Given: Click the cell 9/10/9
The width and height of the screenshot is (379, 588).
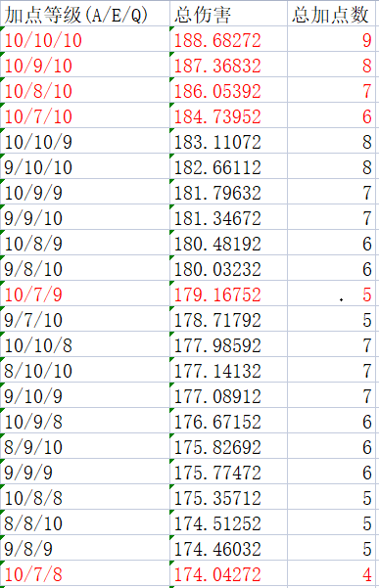Looking at the screenshot, I should [x=85, y=396].
